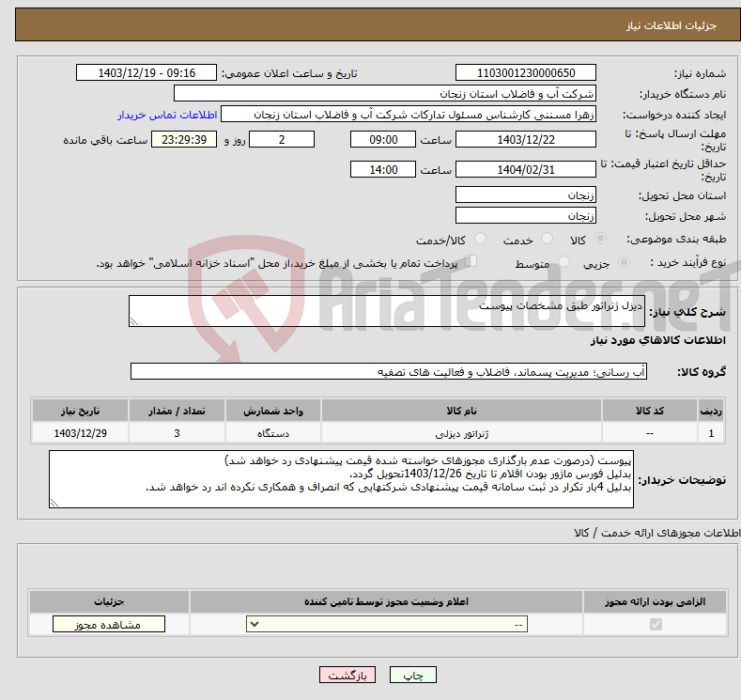This screenshot has width=741, height=700.
Task: Click the ژنراتور دیزلی item cell
Action: point(462,433)
